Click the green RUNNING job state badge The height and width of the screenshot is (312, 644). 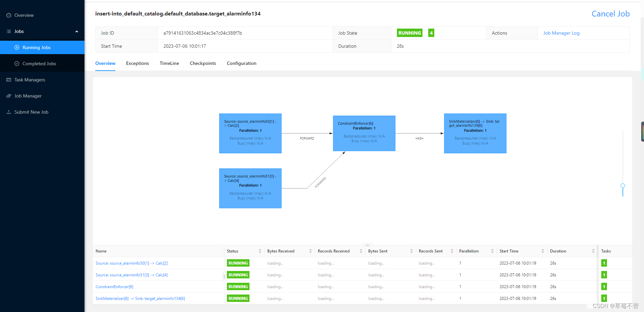pyautogui.click(x=409, y=33)
